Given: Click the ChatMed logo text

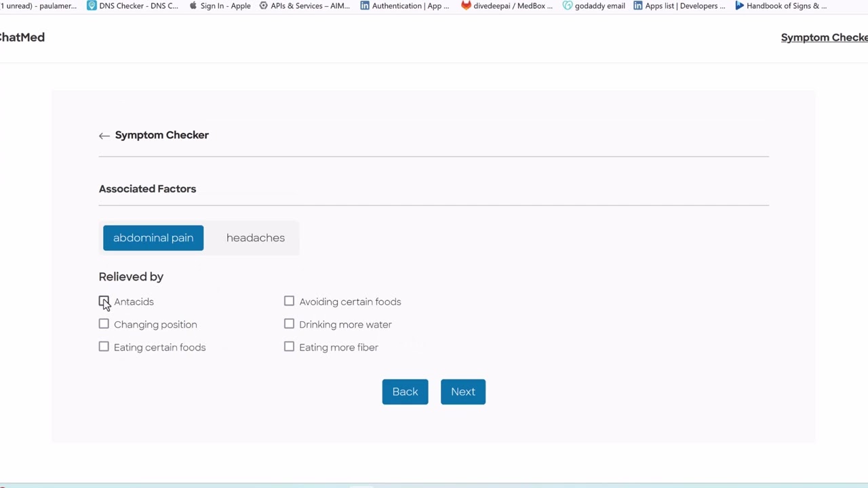Looking at the screenshot, I should point(22,37).
